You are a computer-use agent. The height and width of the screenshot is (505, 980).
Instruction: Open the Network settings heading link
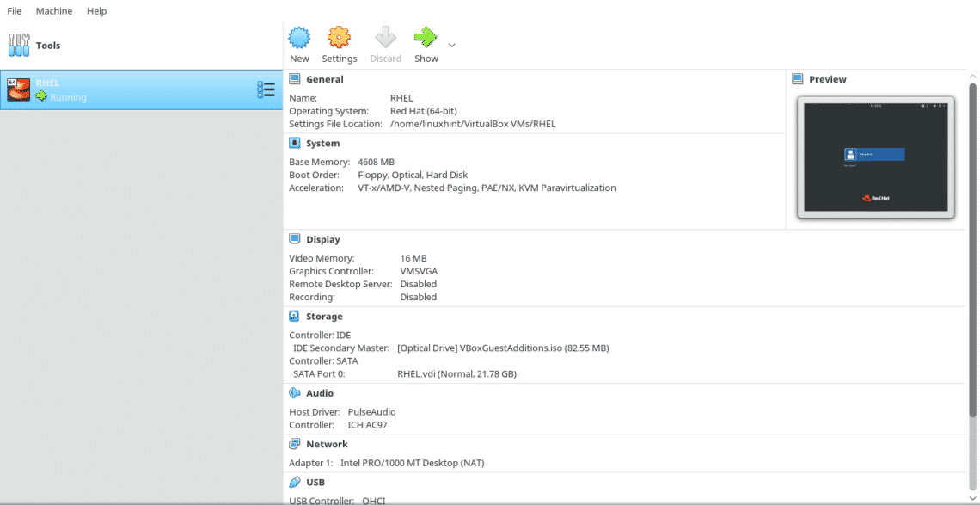327,444
